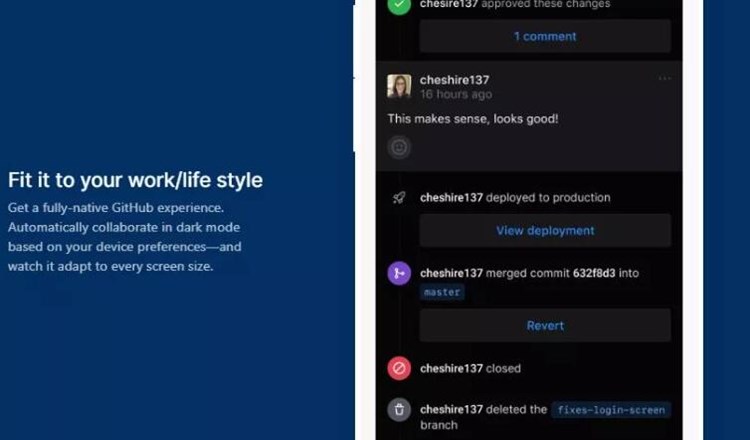750x440 pixels.
Task: Click cheshire137 username in comment header
Action: pyautogui.click(x=454, y=80)
